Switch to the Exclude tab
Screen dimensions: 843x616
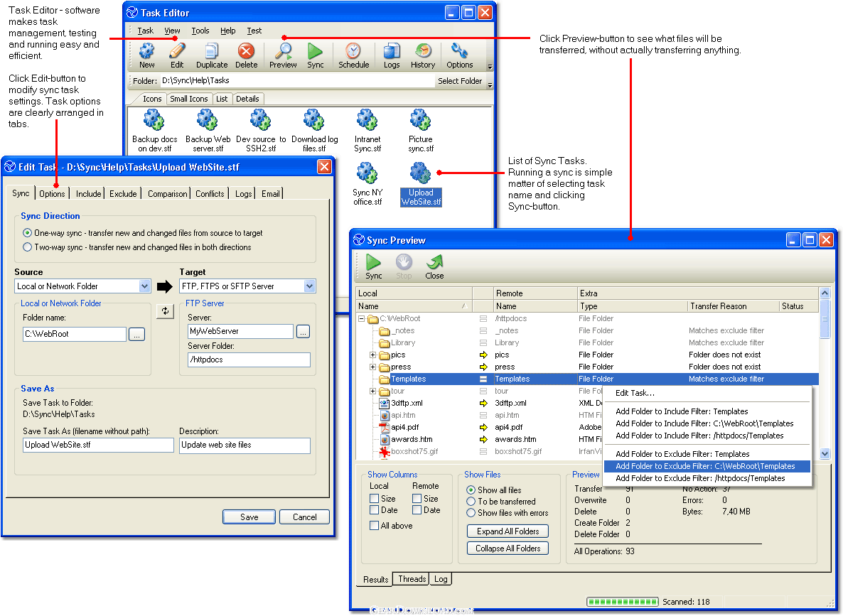pyautogui.click(x=123, y=193)
